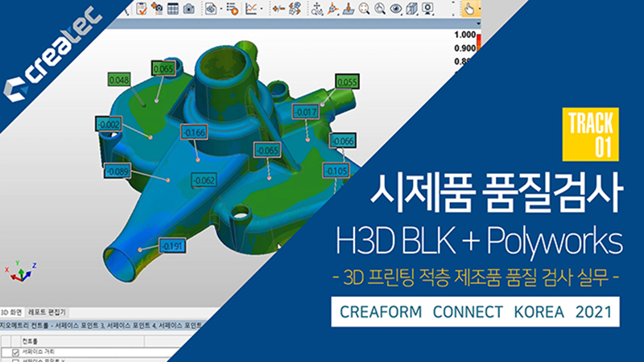Click the clipboard checkmark inspection icon
644x362 pixels.
142,8
